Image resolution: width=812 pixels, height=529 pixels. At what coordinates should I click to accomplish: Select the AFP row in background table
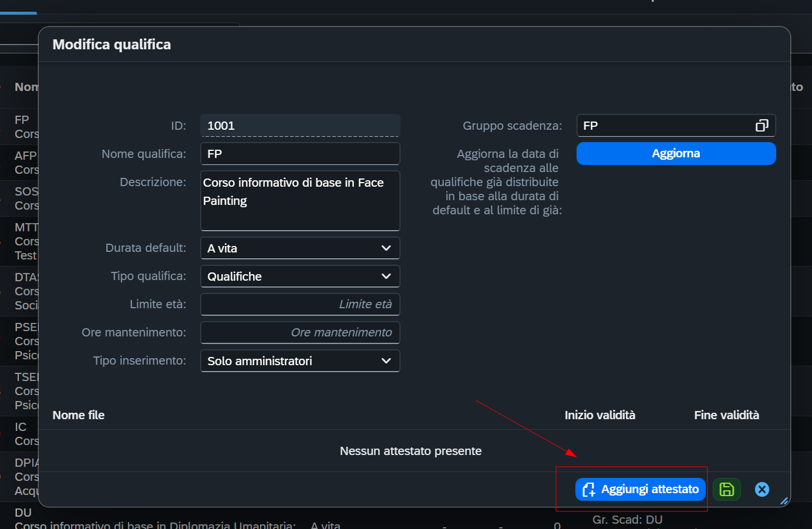tap(19, 163)
